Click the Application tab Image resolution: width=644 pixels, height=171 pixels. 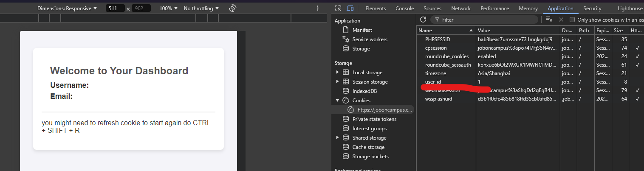point(560,8)
